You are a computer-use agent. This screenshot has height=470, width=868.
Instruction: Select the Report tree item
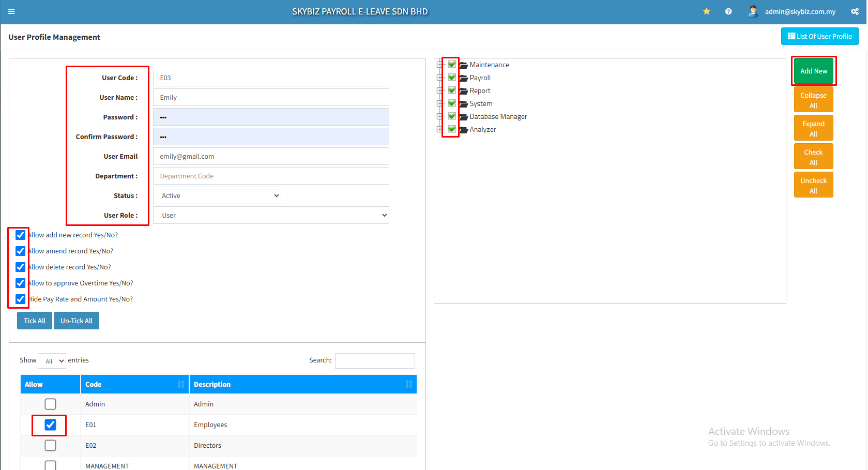pos(480,91)
